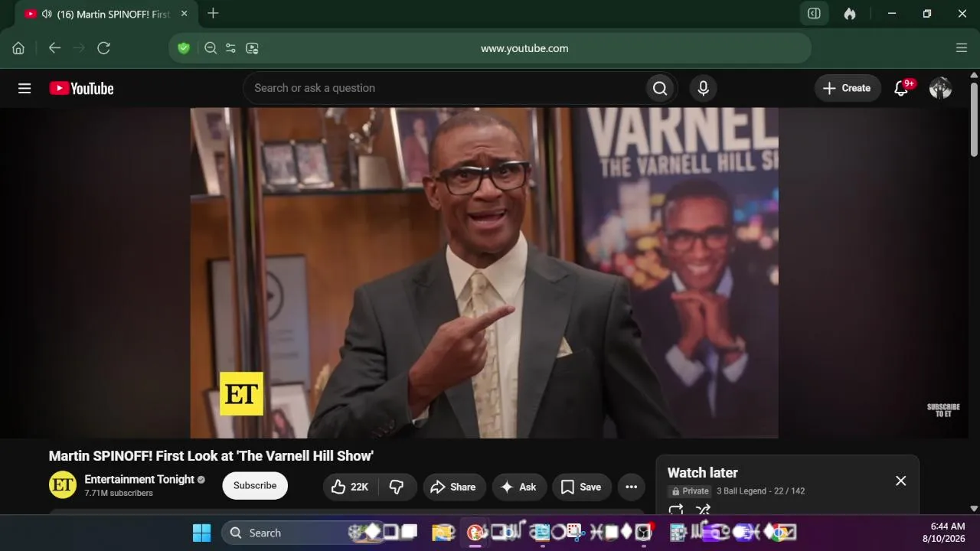
Task: Focus the 'Search or ask a question' field
Action: point(444,88)
